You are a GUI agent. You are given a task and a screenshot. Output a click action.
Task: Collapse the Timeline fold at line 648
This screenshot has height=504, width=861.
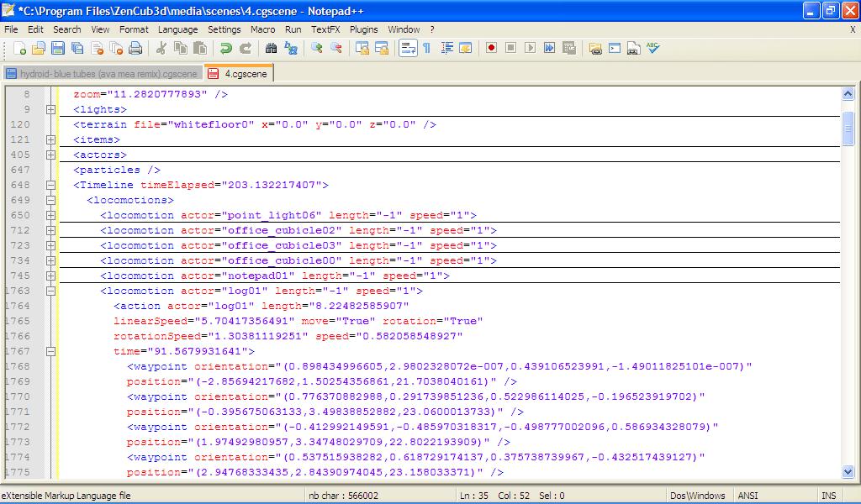click(51, 185)
